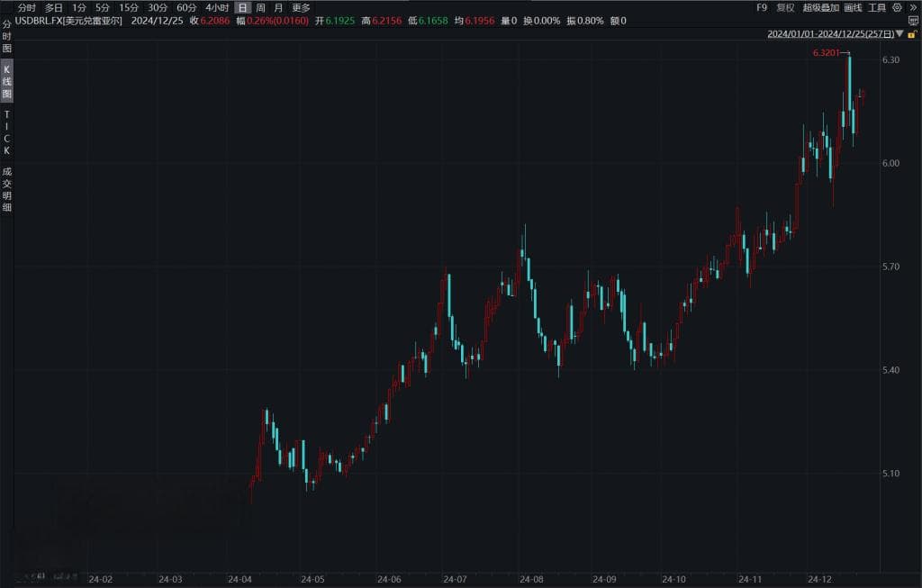Open the 画线 drawing tool
Screen dimensions: 922x588
(x=854, y=7)
